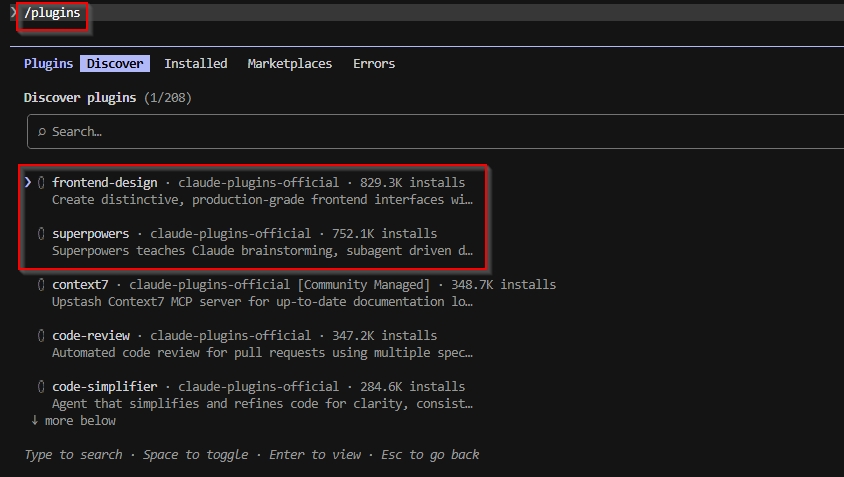844x477 pixels.
Task: Click the 348.7K installs count
Action: pyautogui.click(x=503, y=284)
